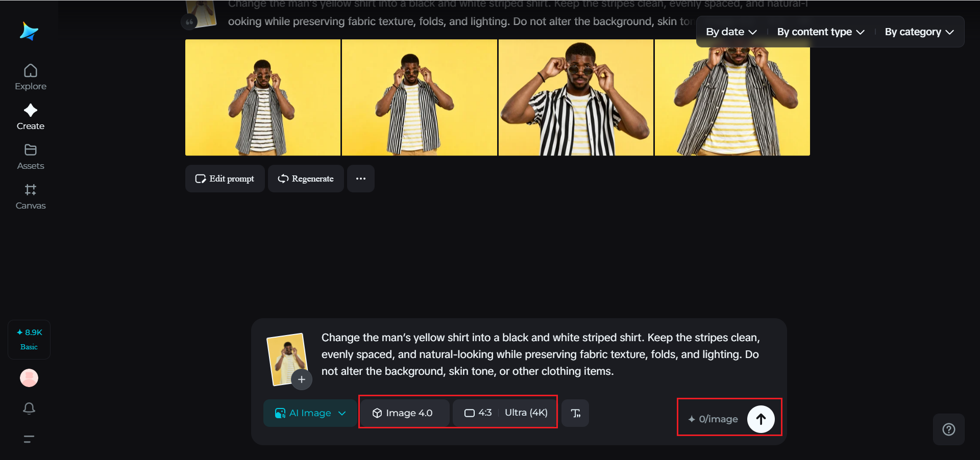The width and height of the screenshot is (980, 460).
Task: Open the By content type dropdown
Action: pos(820,32)
